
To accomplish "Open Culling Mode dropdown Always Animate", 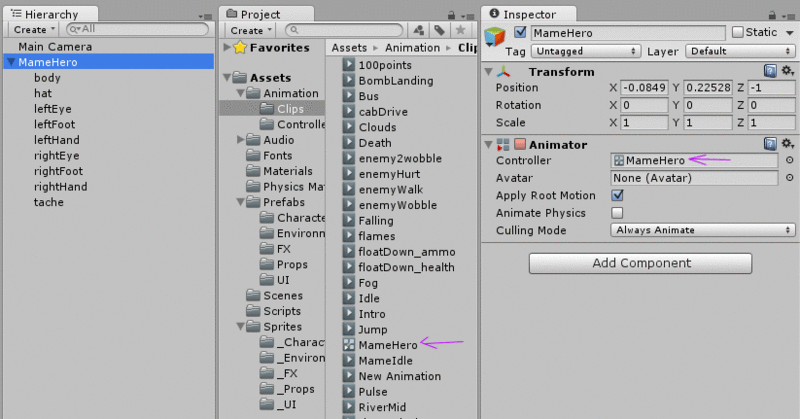I will coord(703,230).
